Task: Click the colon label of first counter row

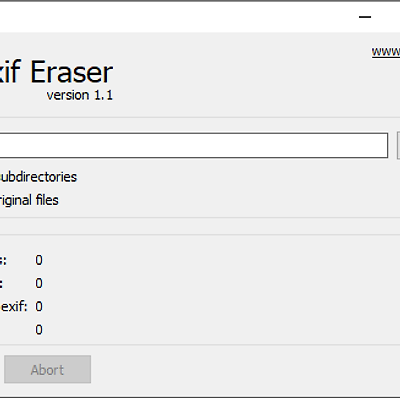Action: (x=3, y=261)
